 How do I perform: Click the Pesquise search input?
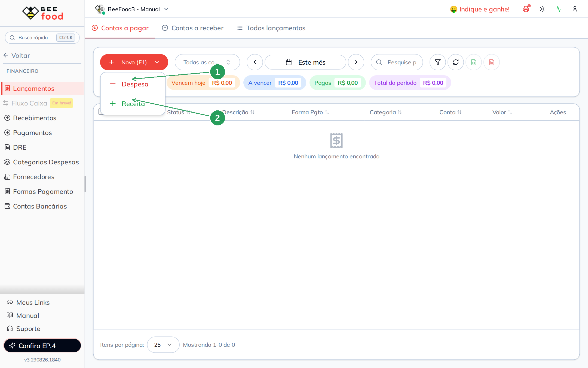pos(397,62)
